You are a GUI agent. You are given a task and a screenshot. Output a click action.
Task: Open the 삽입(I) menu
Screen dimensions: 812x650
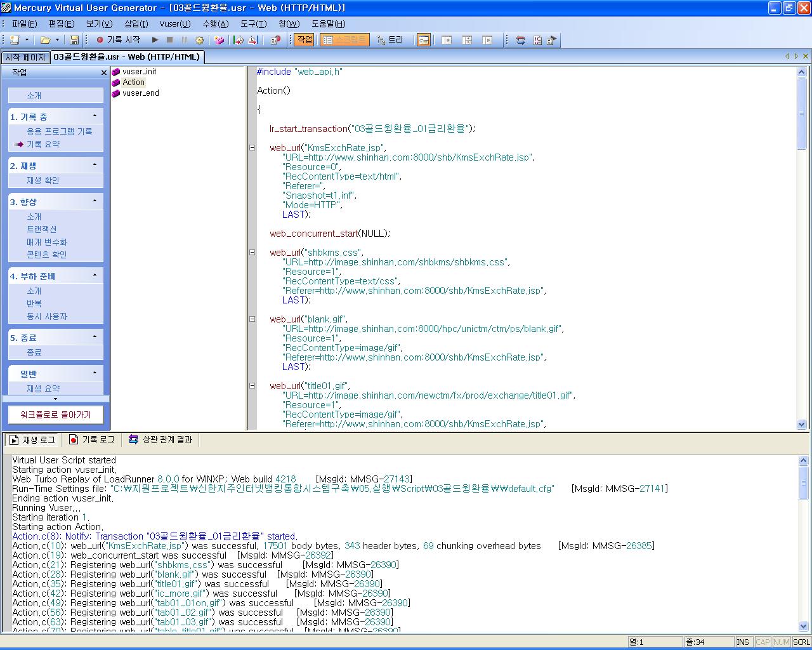[x=136, y=23]
